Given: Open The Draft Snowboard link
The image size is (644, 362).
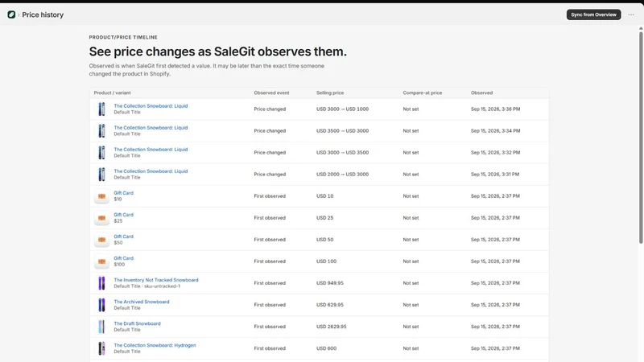Looking at the screenshot, I should coord(137,323).
